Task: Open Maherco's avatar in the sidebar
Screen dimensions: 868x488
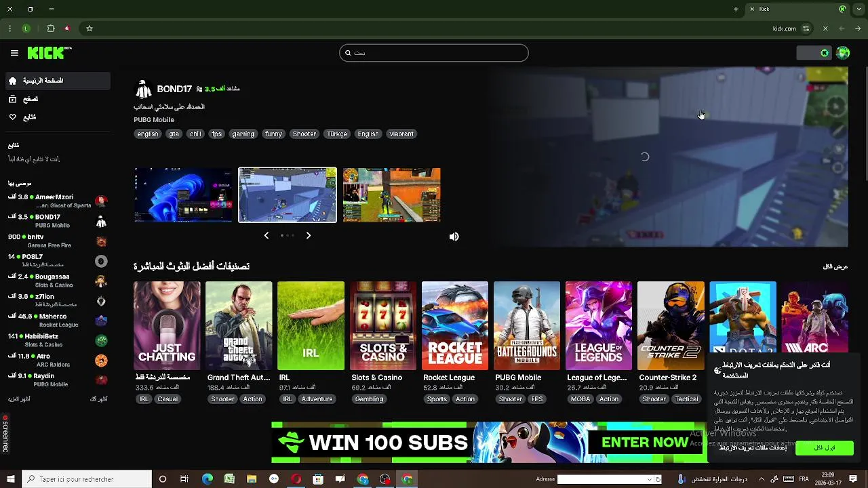Action: coord(101,321)
